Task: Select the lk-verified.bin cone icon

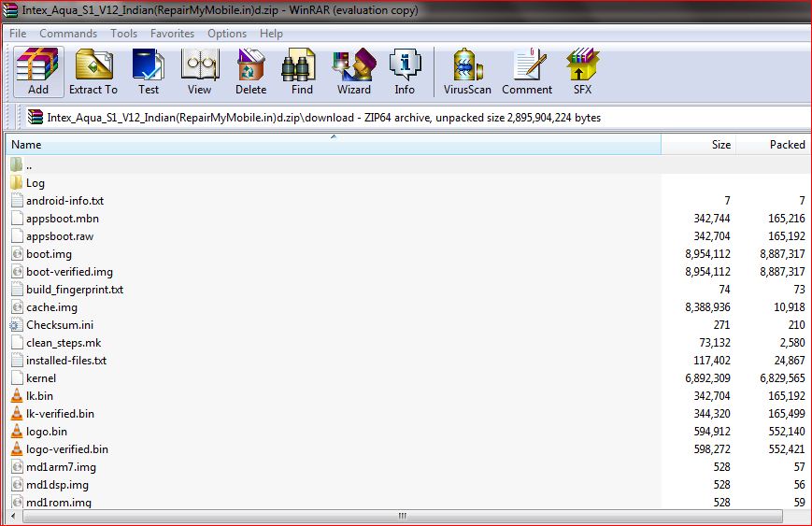Action: 17,413
